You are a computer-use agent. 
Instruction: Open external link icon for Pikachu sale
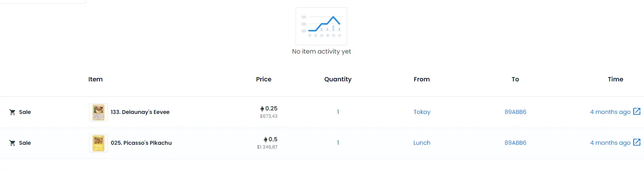coord(637,143)
